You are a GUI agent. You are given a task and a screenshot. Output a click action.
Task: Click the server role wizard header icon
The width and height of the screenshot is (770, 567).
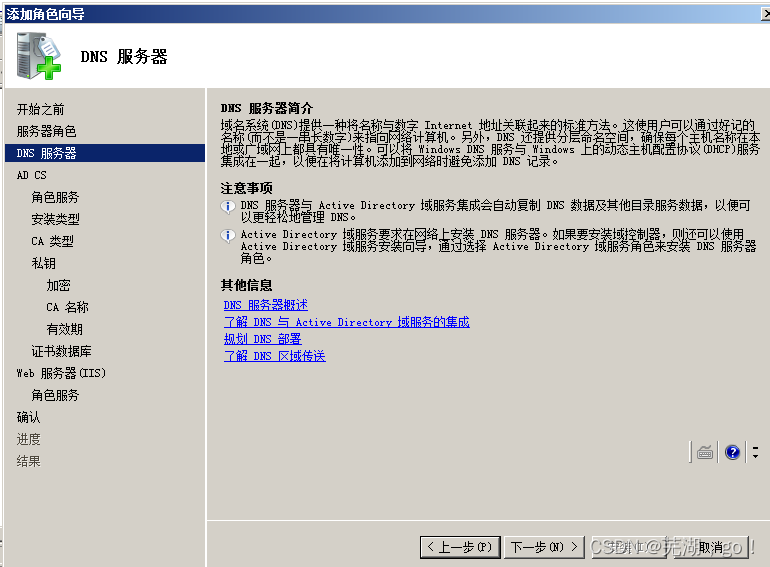(39, 56)
